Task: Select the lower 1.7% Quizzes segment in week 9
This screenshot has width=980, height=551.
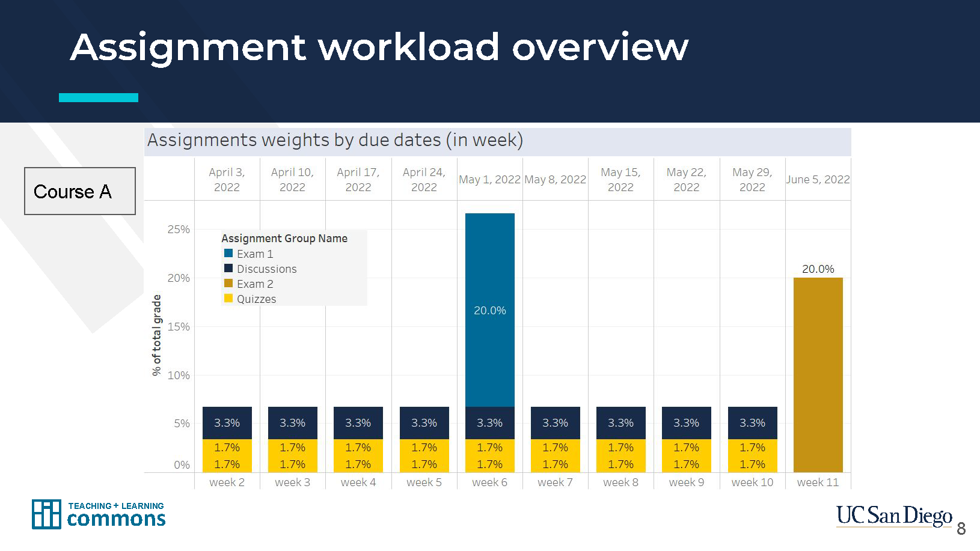Action: (687, 464)
